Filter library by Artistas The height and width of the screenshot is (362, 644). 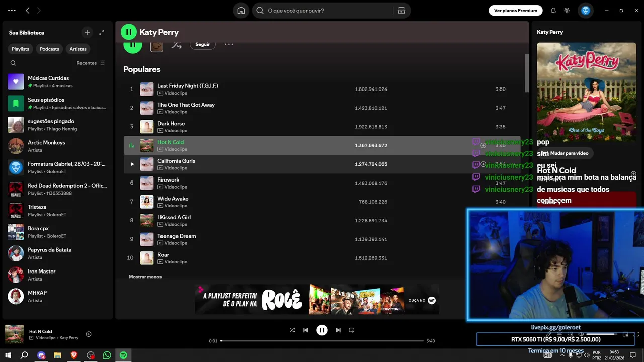[78, 49]
